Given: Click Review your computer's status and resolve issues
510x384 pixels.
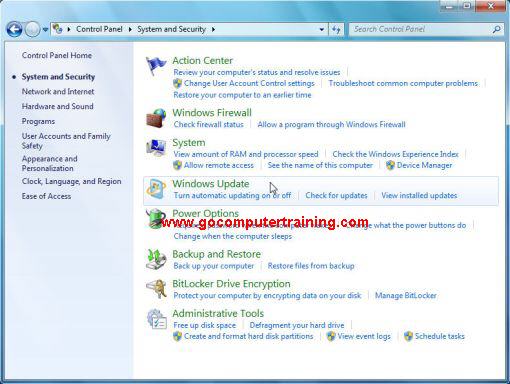Looking at the screenshot, I should (x=257, y=72).
